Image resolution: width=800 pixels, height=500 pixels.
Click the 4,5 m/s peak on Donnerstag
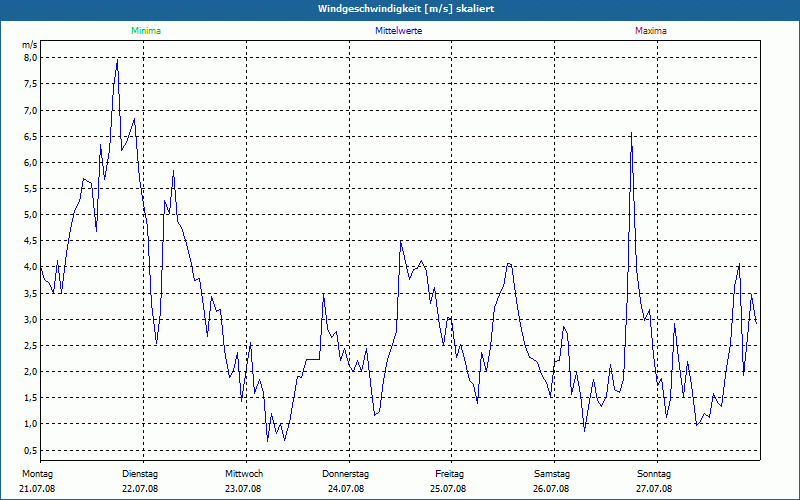coord(401,241)
